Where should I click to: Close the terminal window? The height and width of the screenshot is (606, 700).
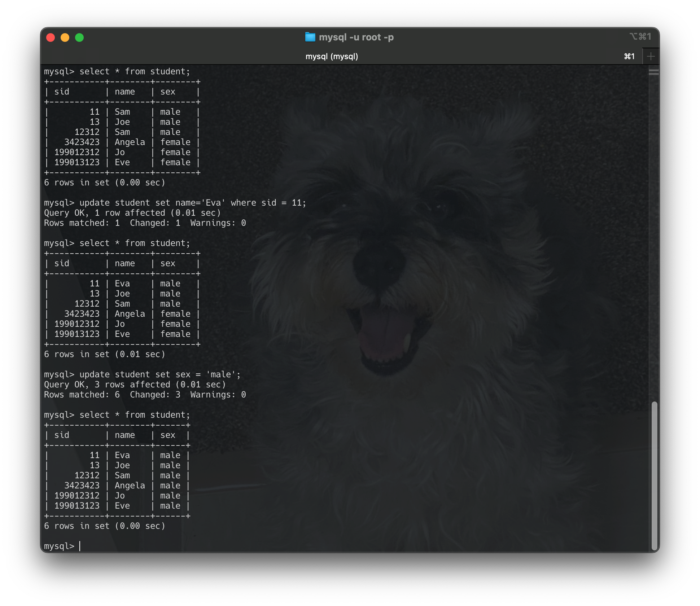tap(51, 37)
